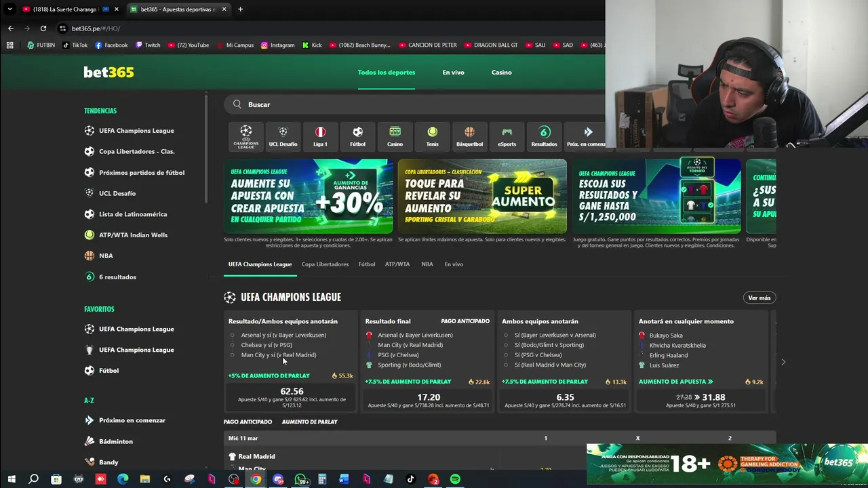Image resolution: width=868 pixels, height=488 pixels.
Task: Open the Super Aumento Copa Libertadores banner
Action: click(482, 197)
